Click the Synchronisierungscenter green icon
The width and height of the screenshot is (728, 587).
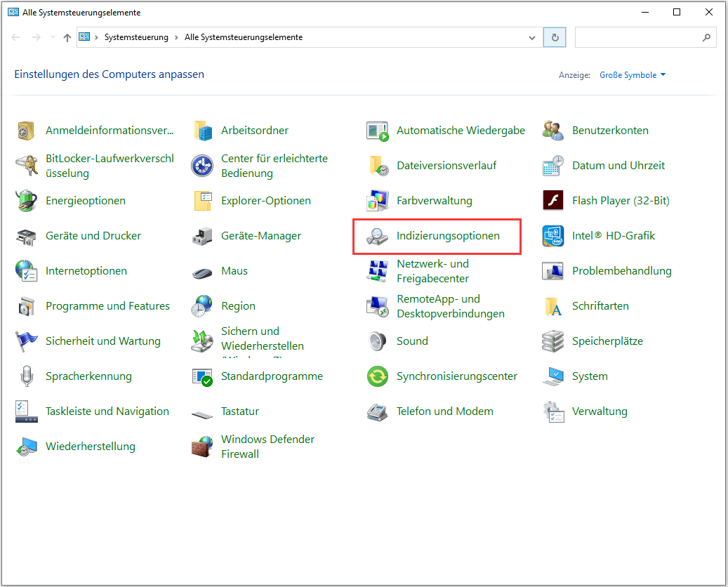[x=377, y=376]
